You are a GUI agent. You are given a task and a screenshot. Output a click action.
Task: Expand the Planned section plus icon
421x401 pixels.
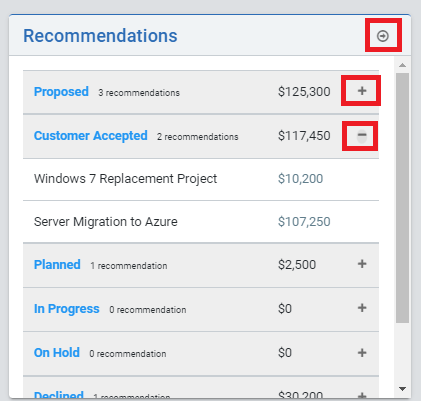362,264
